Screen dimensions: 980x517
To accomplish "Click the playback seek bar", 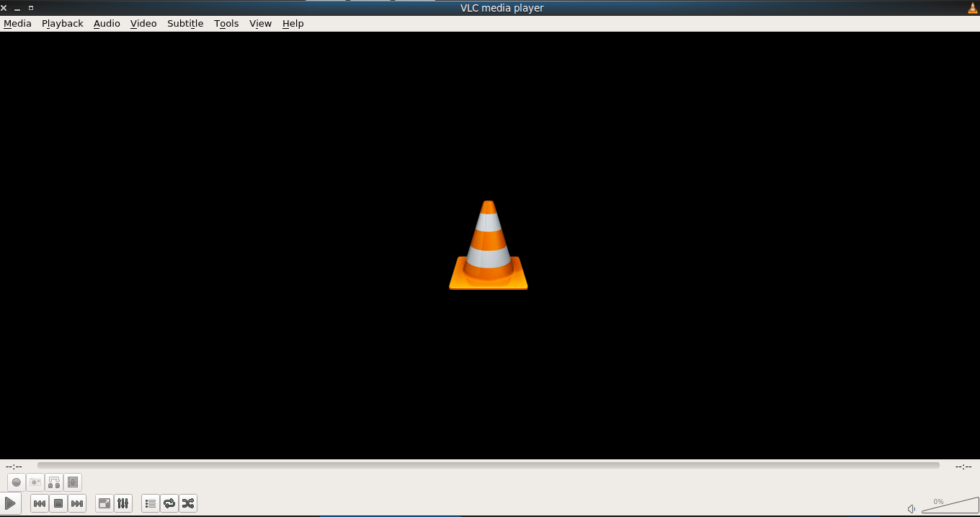I will pyautogui.click(x=488, y=466).
